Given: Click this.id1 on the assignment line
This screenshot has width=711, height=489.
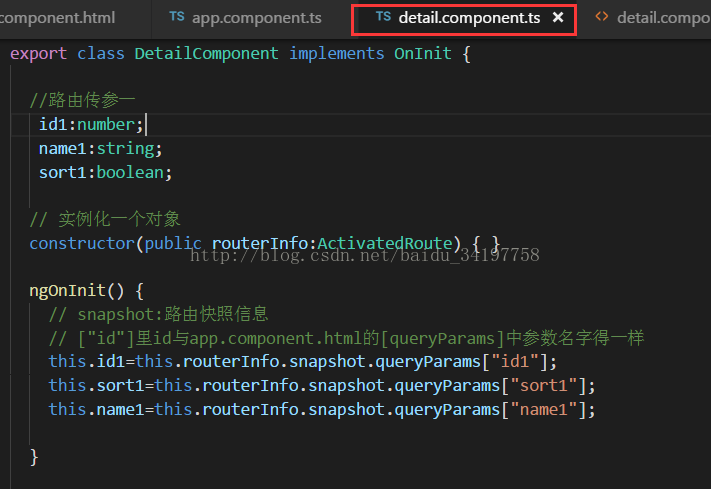Looking at the screenshot, I should pyautogui.click(x=87, y=362).
